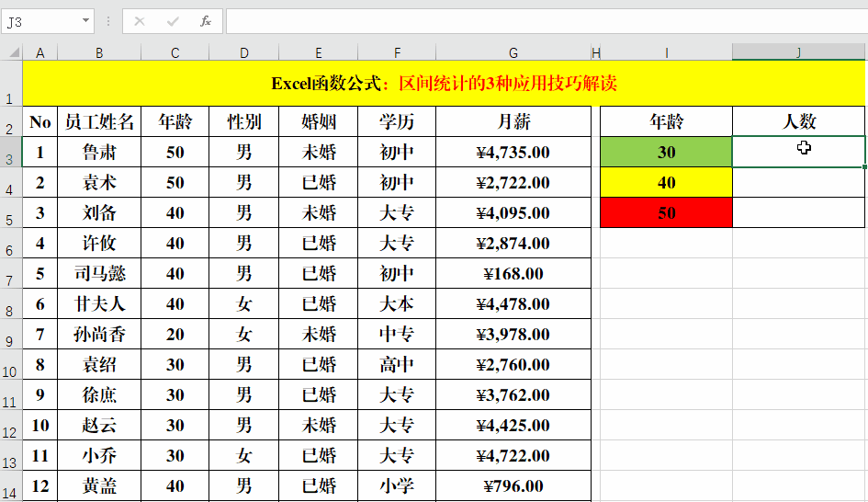This screenshot has width=868, height=502.
Task: Click salary cell ¥4,478.00
Action: (513, 303)
